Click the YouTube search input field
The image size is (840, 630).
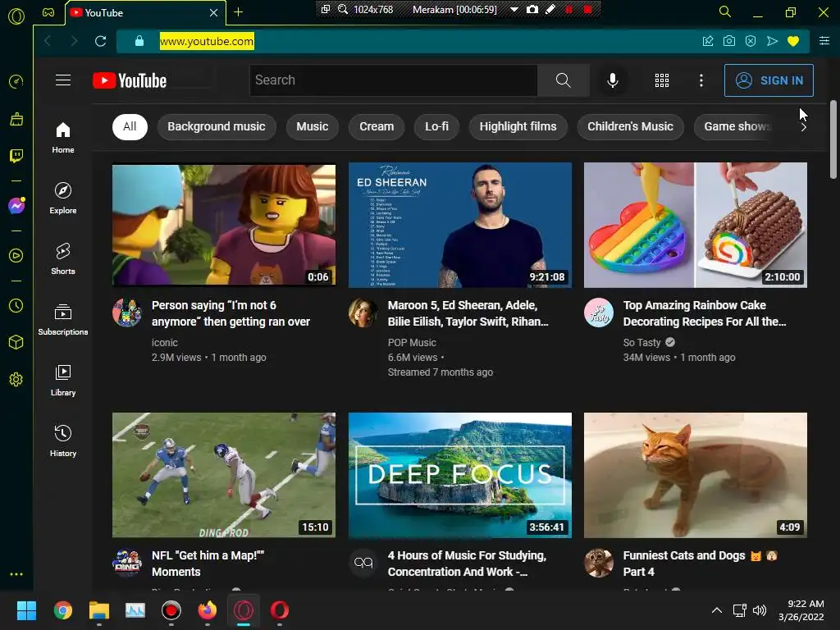(x=394, y=80)
